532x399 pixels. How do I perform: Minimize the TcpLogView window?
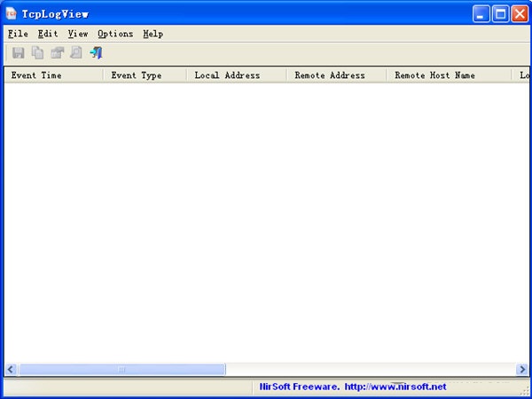(x=481, y=14)
